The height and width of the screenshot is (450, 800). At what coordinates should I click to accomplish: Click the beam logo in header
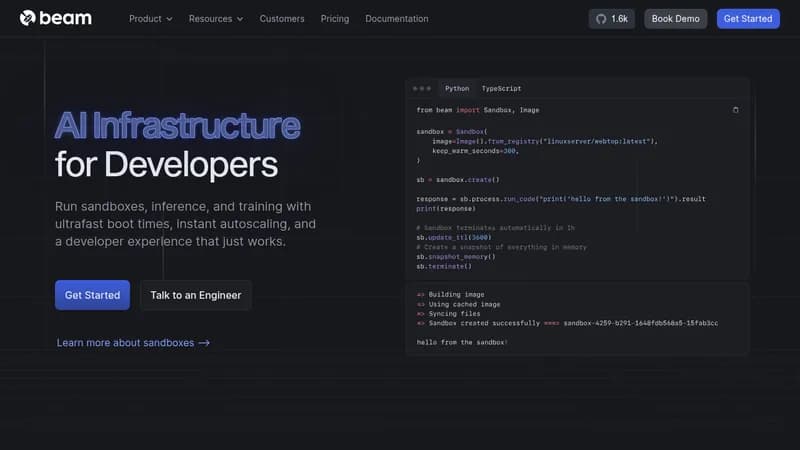pyautogui.click(x=56, y=18)
